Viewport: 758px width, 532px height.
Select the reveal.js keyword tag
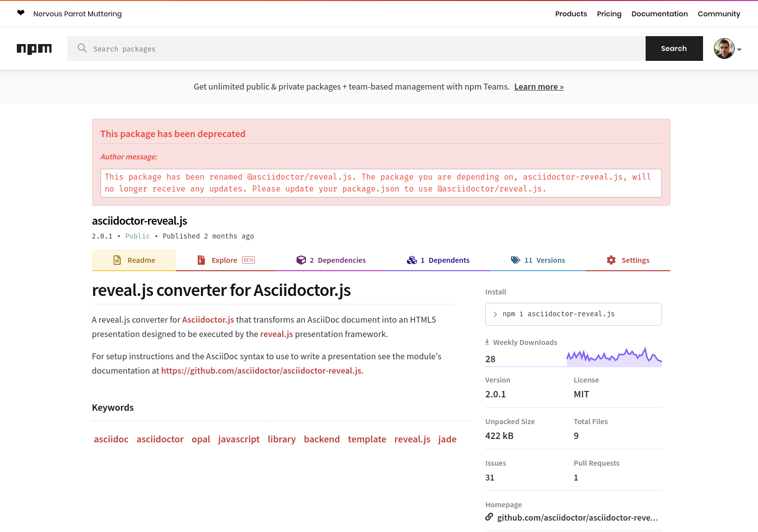tap(412, 439)
